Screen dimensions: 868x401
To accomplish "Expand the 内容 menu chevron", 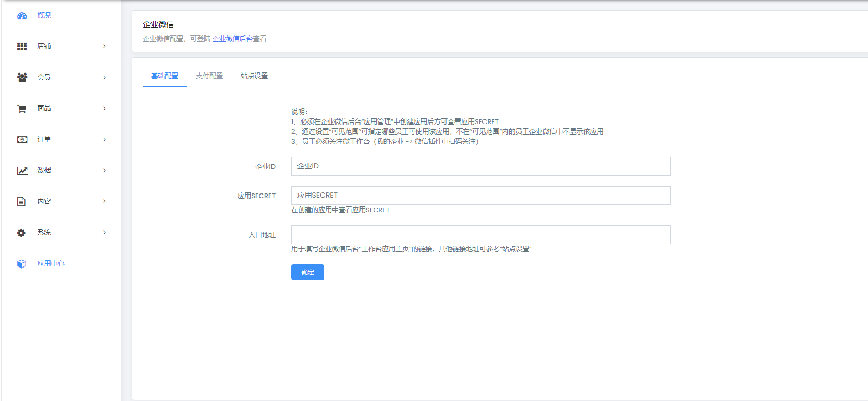I will [x=104, y=201].
